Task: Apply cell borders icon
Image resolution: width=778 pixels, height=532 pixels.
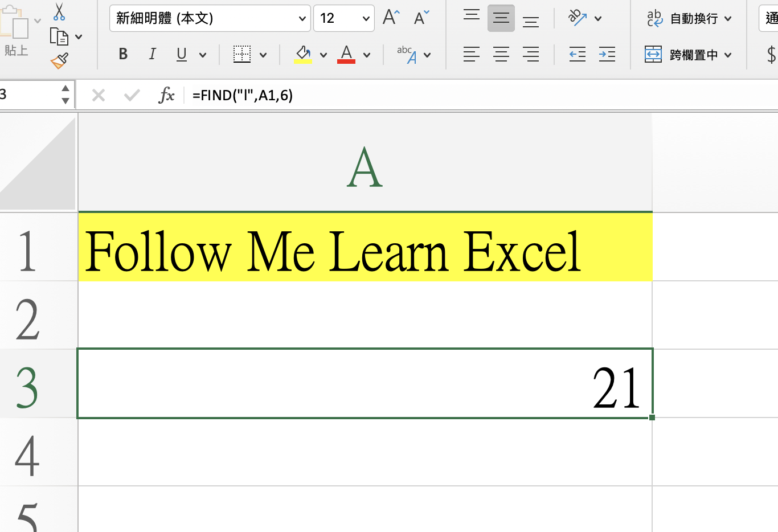Action: pyautogui.click(x=242, y=54)
